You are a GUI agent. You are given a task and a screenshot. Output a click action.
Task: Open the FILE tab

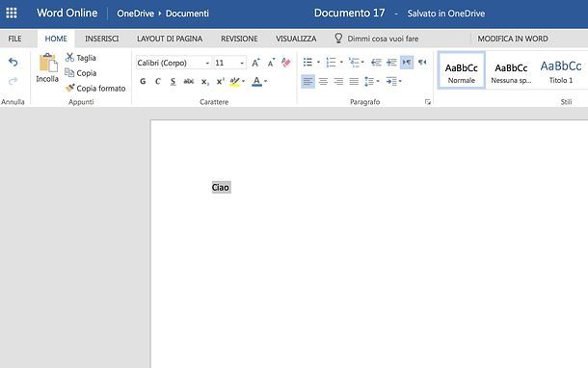15,39
